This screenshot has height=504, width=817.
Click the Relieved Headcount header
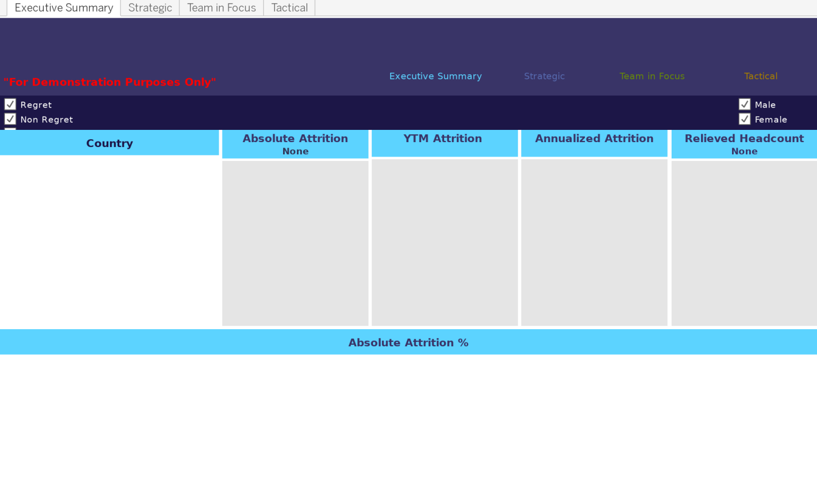click(x=744, y=144)
